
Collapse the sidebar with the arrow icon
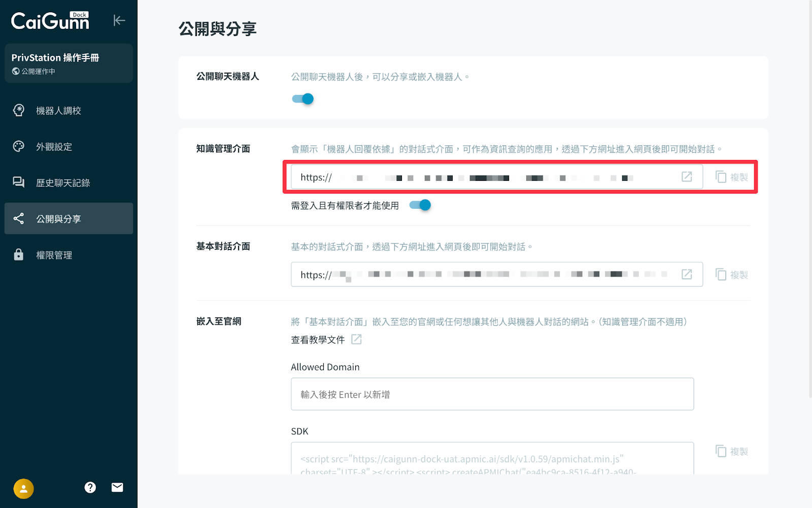(x=119, y=20)
